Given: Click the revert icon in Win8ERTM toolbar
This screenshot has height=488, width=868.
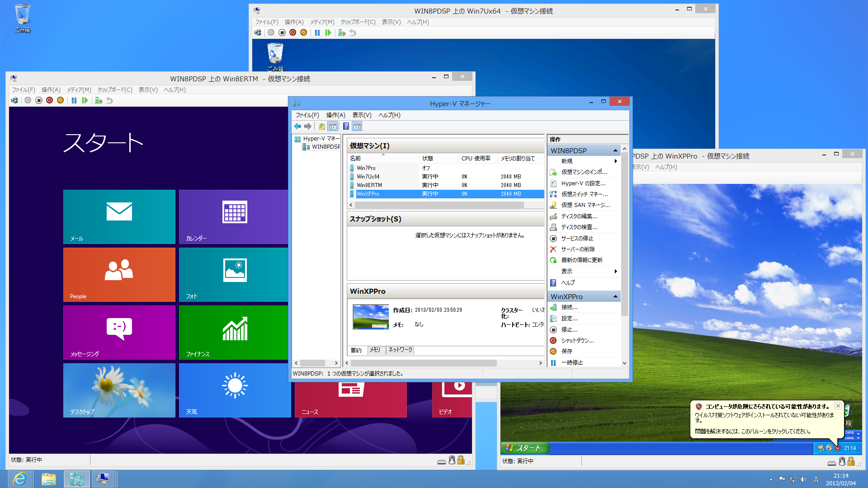Looking at the screenshot, I should click(109, 100).
